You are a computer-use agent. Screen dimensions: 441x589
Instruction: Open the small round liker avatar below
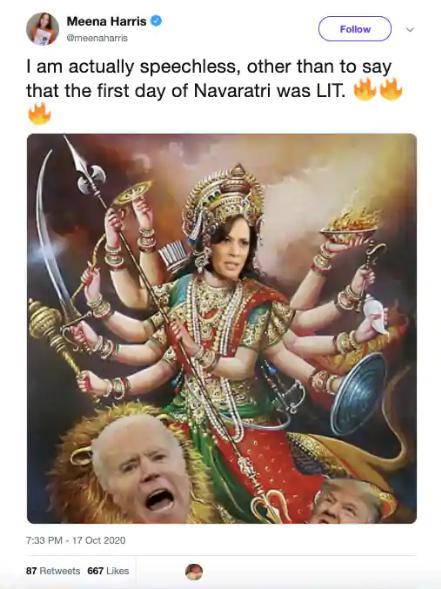click(x=194, y=572)
